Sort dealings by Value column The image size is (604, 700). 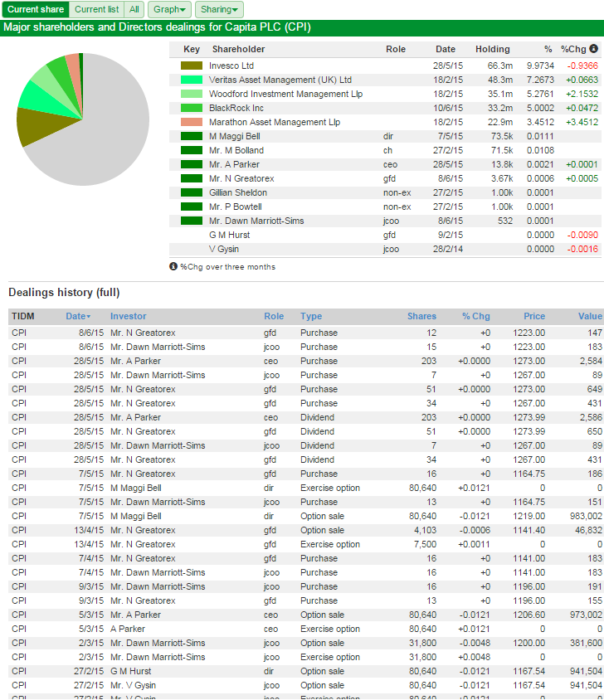tap(590, 316)
